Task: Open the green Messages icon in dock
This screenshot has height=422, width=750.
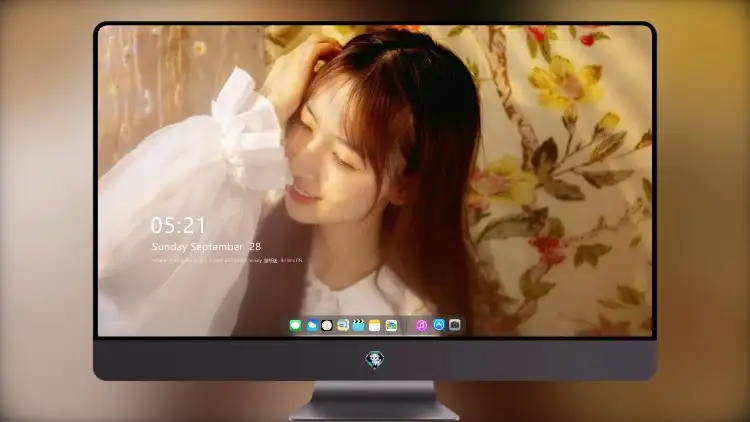Action: click(x=295, y=326)
